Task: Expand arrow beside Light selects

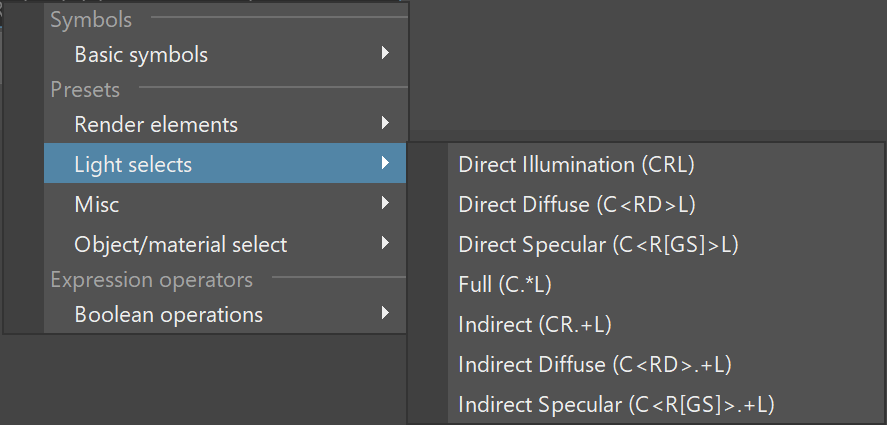Action: coord(385,162)
